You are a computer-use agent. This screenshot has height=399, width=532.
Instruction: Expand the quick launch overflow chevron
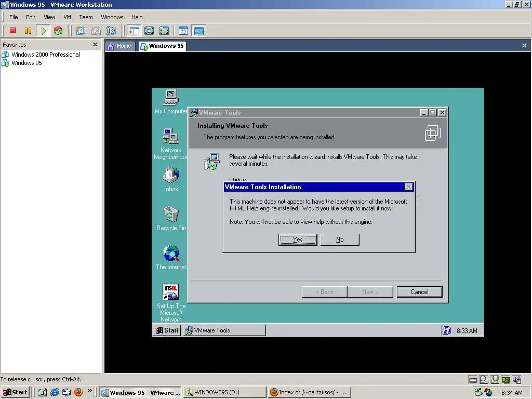[89, 391]
